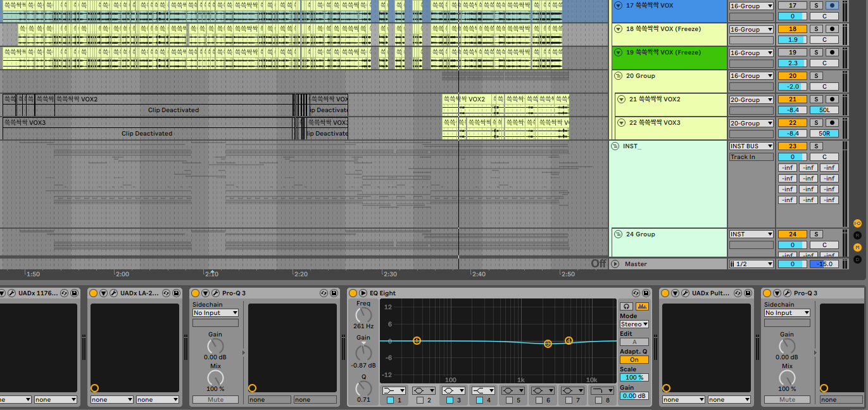Click the EQ Eight Edit A button
The height and width of the screenshot is (410, 868).
pyautogui.click(x=634, y=342)
